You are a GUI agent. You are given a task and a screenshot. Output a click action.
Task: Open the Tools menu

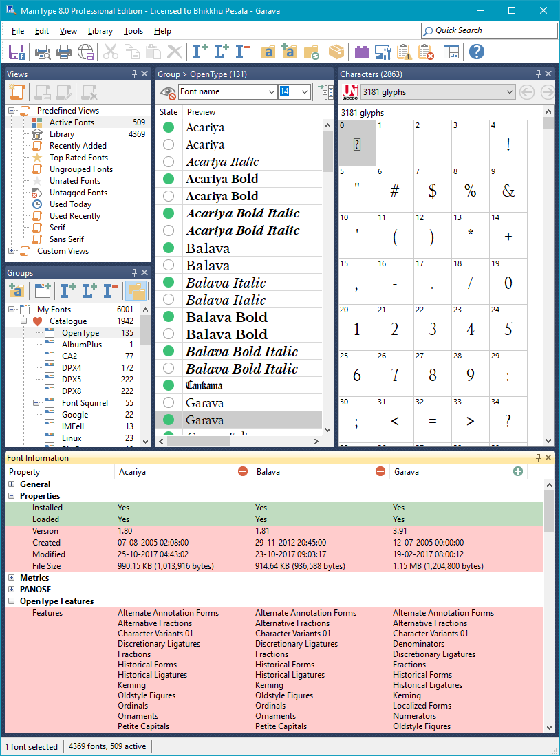[133, 31]
